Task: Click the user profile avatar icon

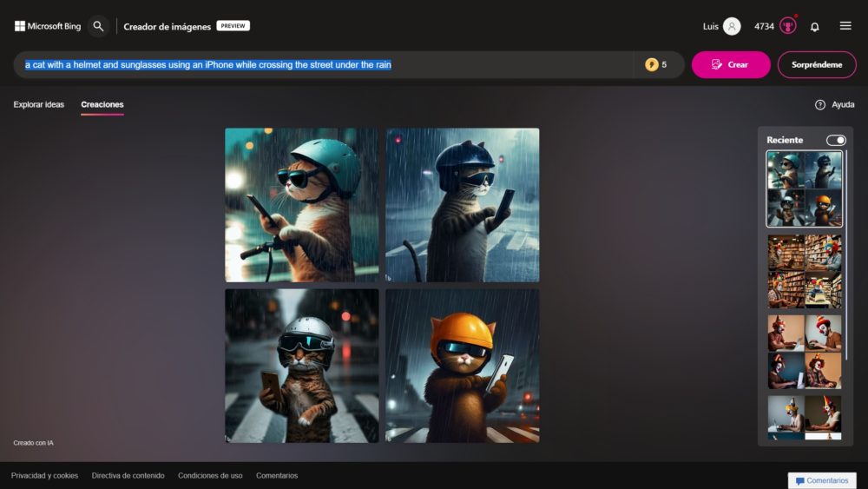Action: tap(732, 26)
